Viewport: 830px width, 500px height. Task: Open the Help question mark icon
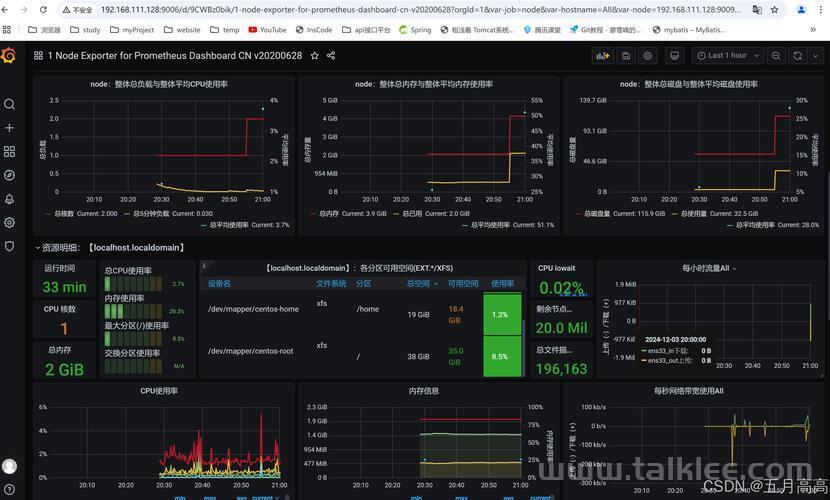[x=9, y=489]
